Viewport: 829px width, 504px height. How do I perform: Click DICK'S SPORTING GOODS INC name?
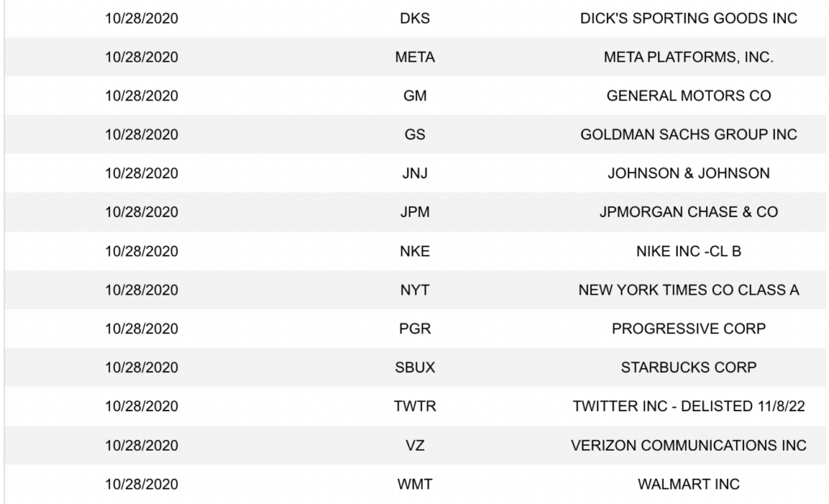[688, 19]
